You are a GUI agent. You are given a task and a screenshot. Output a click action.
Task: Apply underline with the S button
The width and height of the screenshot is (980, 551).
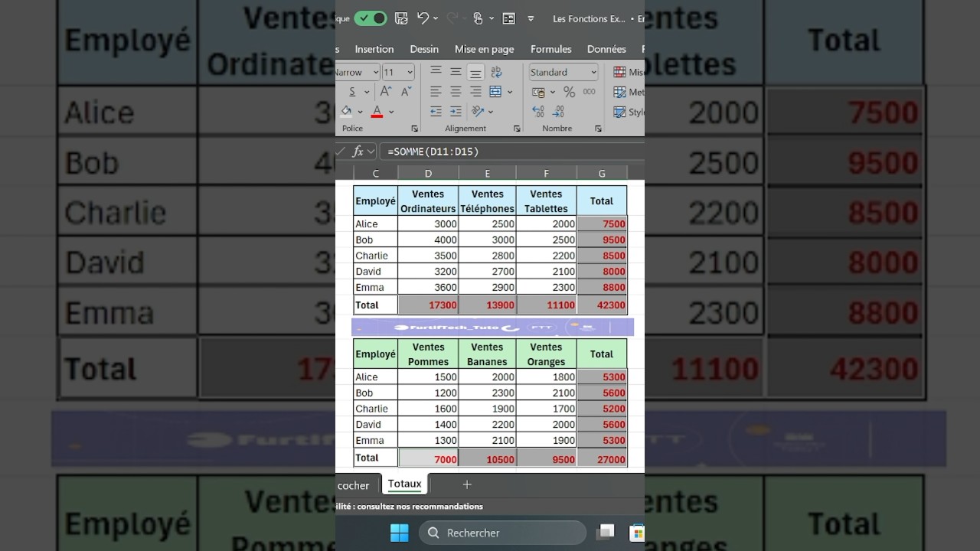352,92
